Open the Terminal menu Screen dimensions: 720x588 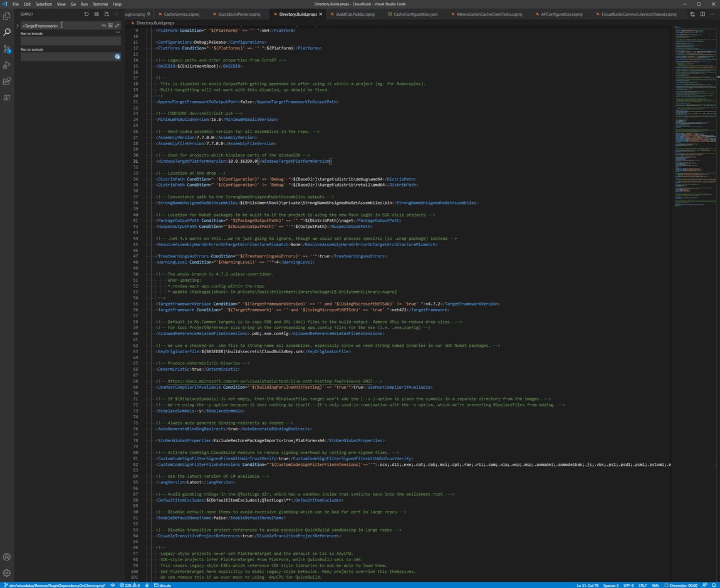pyautogui.click(x=100, y=4)
